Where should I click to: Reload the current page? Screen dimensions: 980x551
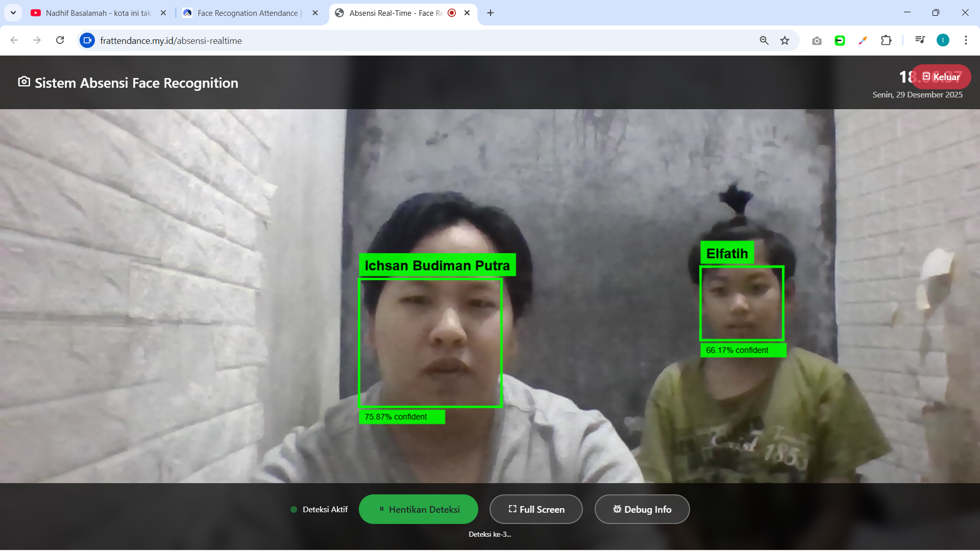pos(60,40)
